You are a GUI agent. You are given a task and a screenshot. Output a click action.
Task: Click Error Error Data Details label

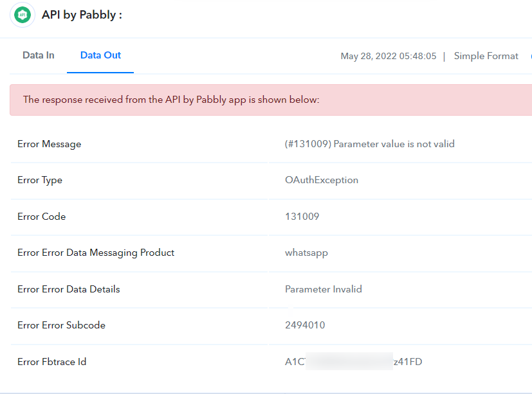coord(69,289)
